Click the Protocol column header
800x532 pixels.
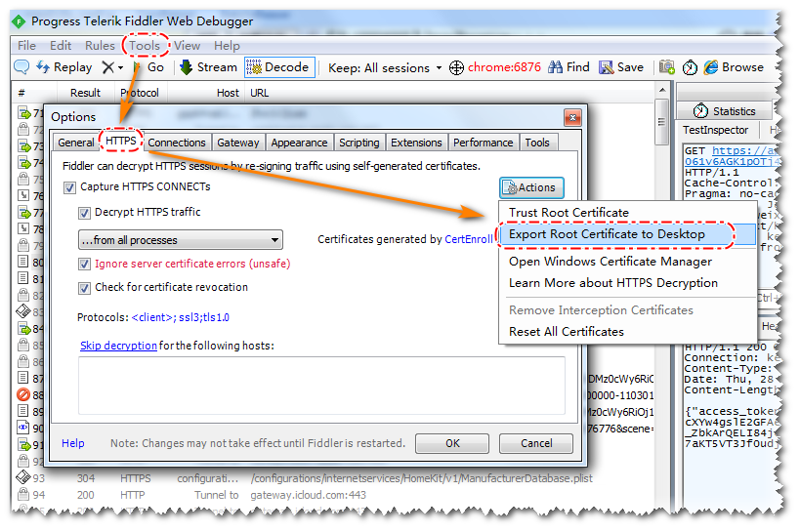tap(140, 93)
